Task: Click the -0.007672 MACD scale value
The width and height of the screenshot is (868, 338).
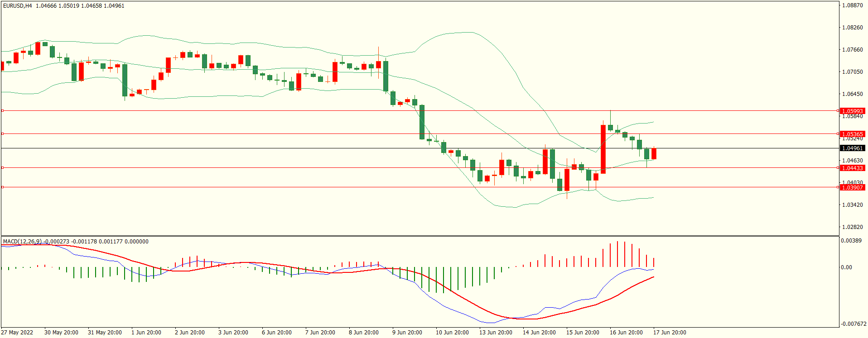Action: click(x=854, y=324)
